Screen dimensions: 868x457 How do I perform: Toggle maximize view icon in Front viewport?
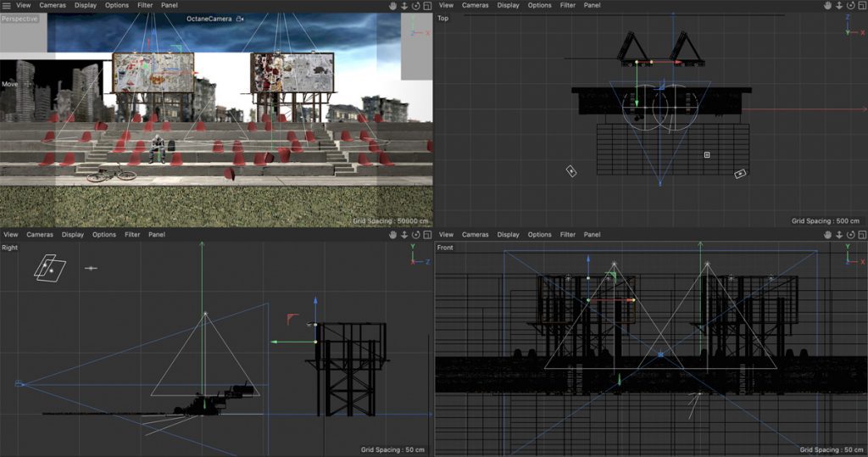coord(860,235)
